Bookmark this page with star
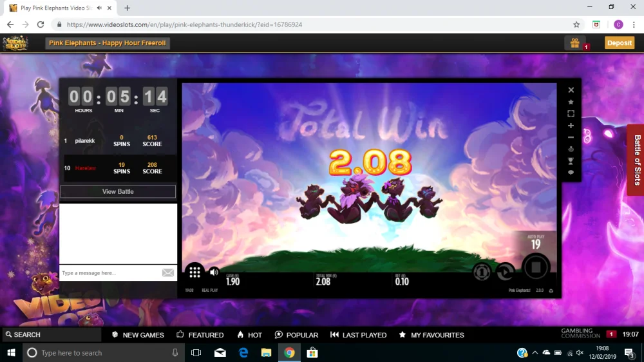This screenshot has height=362, width=644. [x=576, y=24]
